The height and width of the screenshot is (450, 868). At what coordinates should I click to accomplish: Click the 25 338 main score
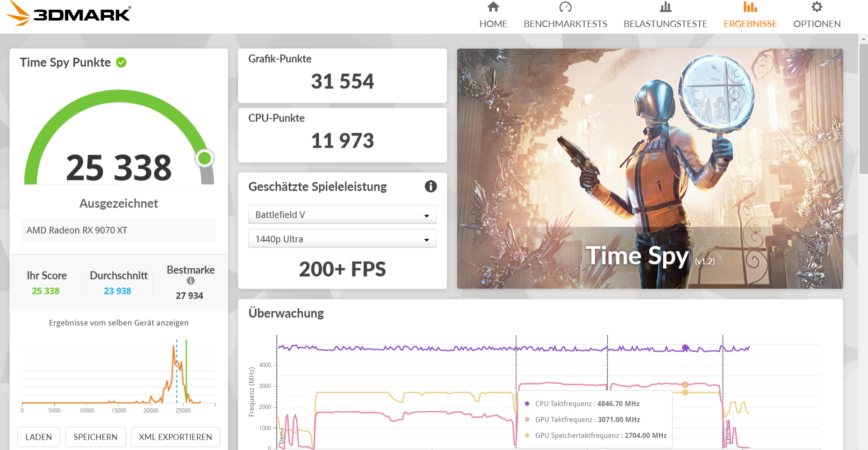point(119,167)
